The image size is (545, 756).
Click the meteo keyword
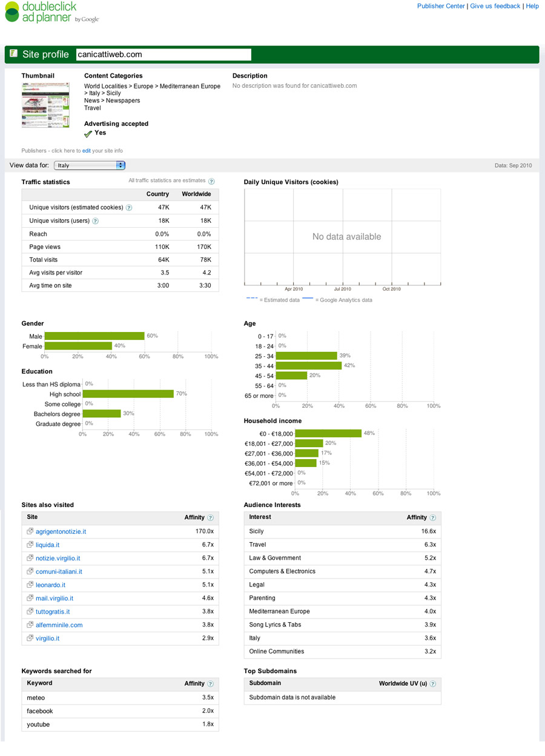[x=36, y=698]
